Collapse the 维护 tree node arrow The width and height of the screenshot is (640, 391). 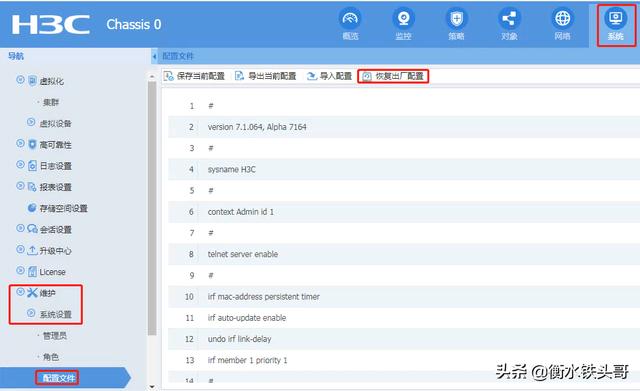click(x=20, y=291)
